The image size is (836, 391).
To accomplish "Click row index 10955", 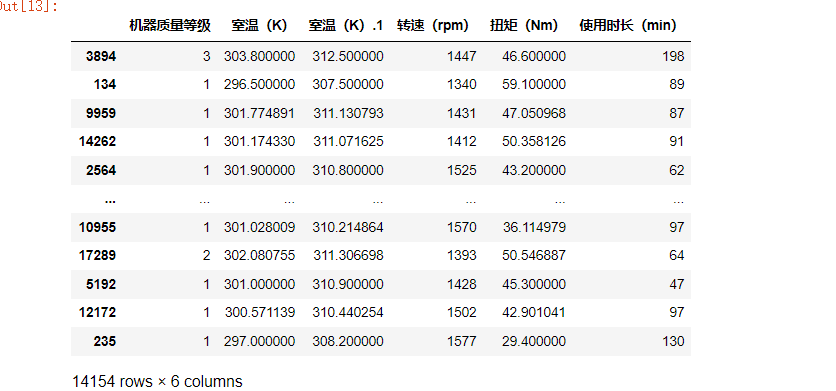I will click(98, 228).
